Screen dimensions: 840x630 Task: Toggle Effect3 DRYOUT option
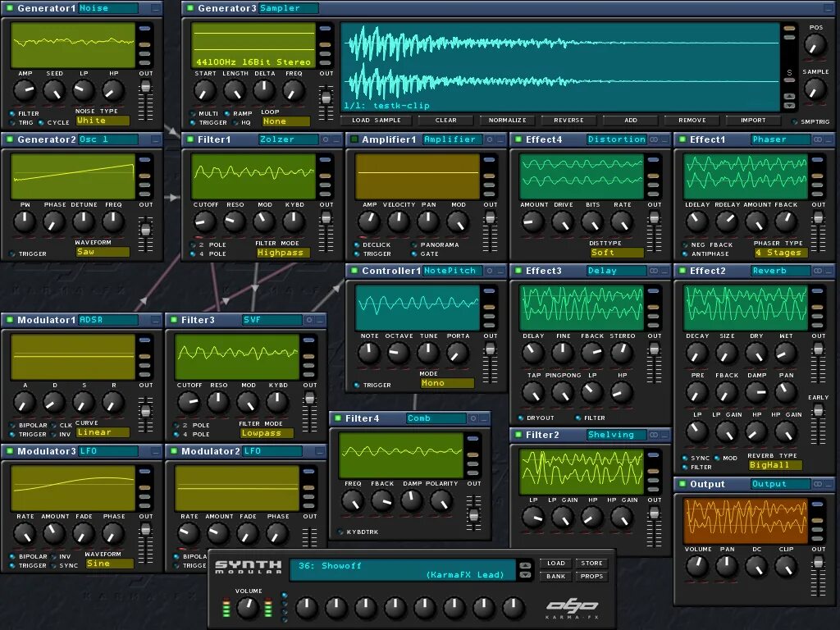521,418
